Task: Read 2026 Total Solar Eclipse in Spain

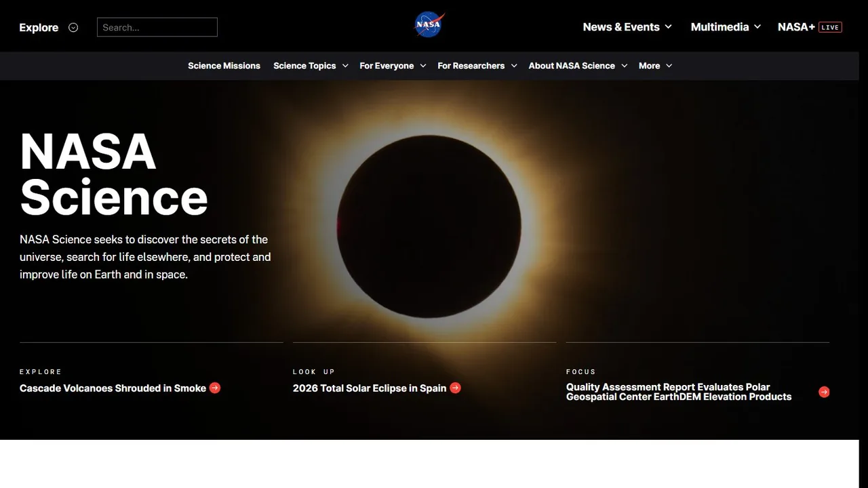Action: point(370,388)
